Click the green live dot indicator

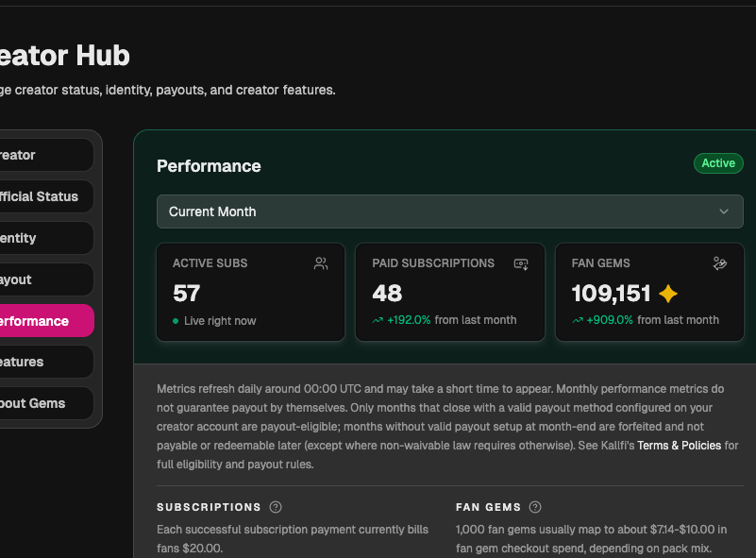[x=176, y=321]
